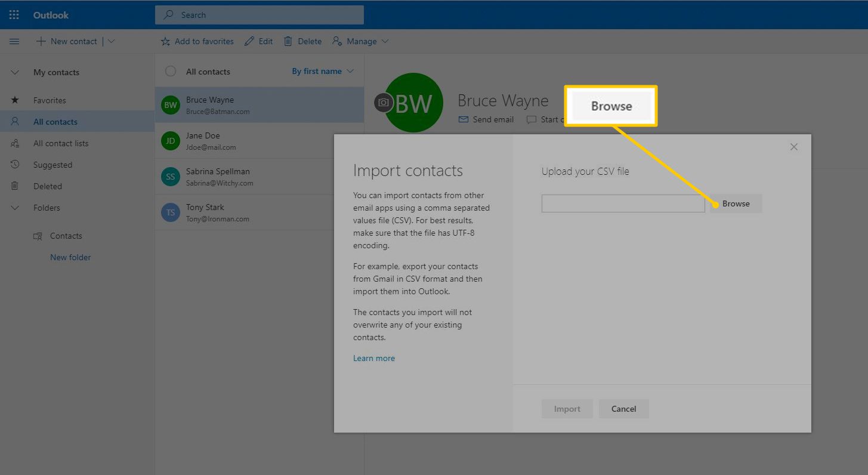Screen dimensions: 868x475
Task: Select All contacts in the sidebar
Action: pyautogui.click(x=77, y=122)
